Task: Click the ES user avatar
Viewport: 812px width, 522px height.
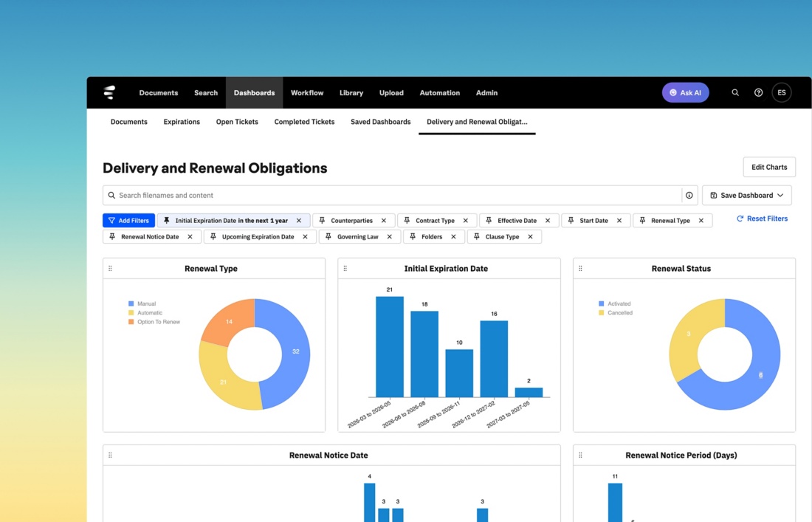Action: pyautogui.click(x=782, y=93)
